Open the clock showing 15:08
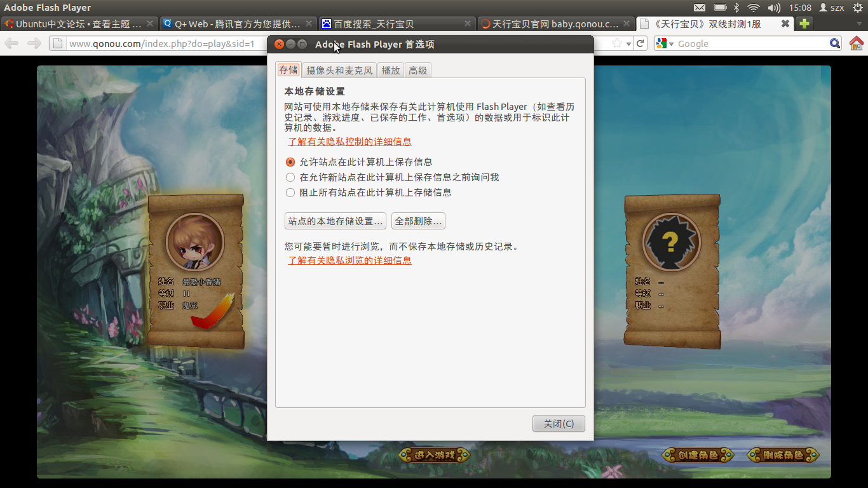The width and height of the screenshot is (868, 488). 800,8
